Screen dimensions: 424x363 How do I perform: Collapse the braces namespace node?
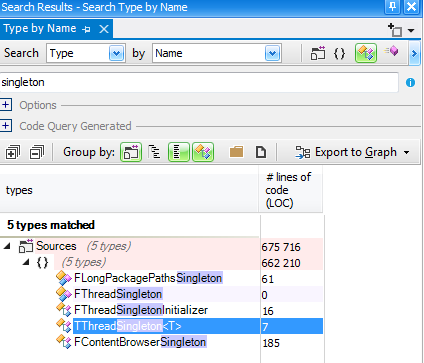[x=26, y=262]
